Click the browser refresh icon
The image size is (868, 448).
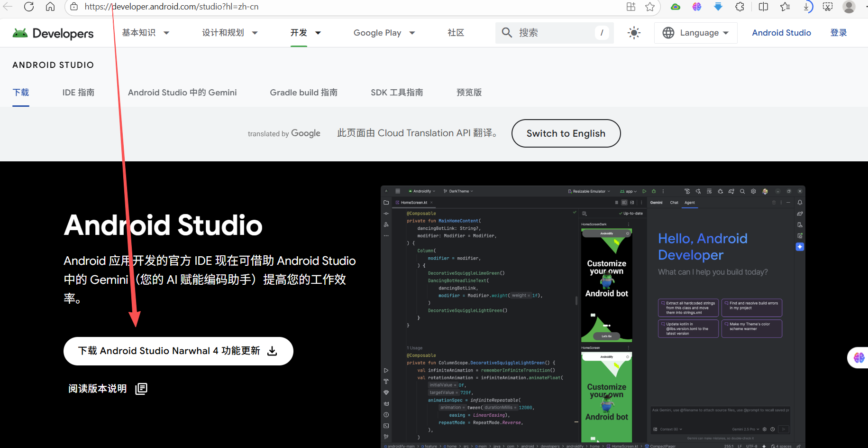[29, 7]
